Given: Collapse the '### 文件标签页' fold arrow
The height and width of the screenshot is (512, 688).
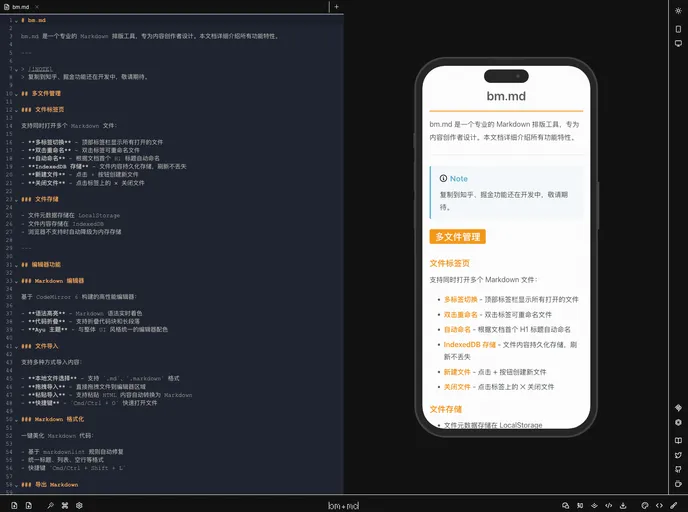Looking at the screenshot, I should click(16, 110).
